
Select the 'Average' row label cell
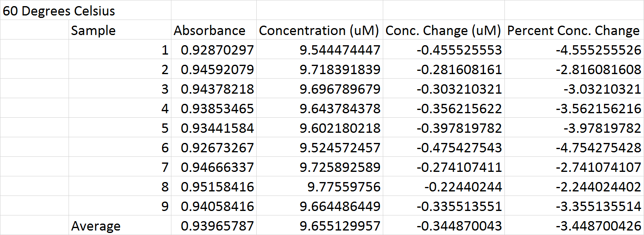click(96, 226)
